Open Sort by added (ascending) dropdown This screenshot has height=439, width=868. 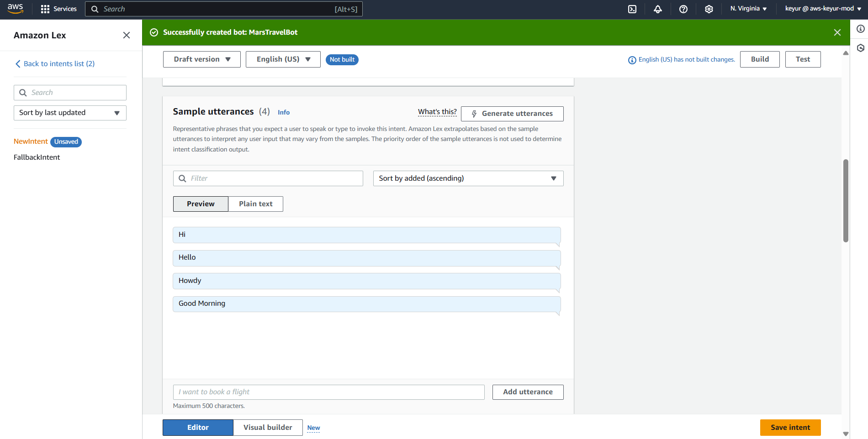pos(468,178)
